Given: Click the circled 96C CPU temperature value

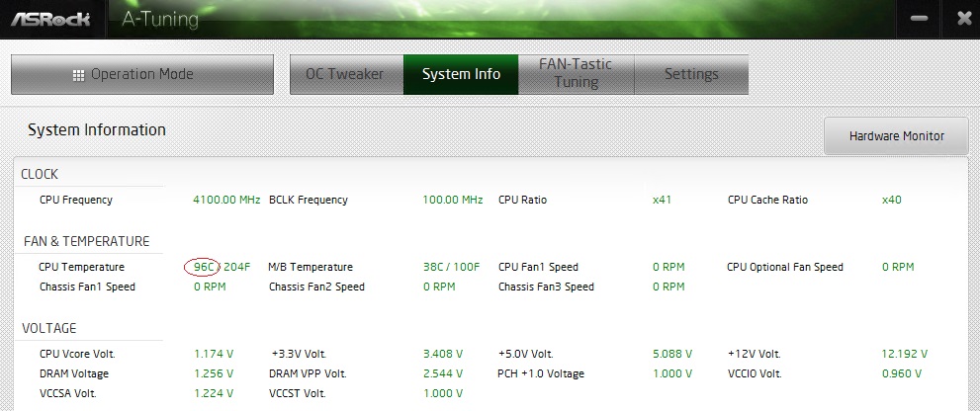Looking at the screenshot, I should [203, 267].
